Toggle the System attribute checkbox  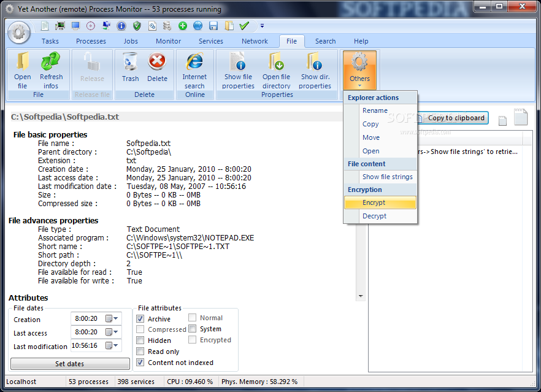click(x=192, y=329)
